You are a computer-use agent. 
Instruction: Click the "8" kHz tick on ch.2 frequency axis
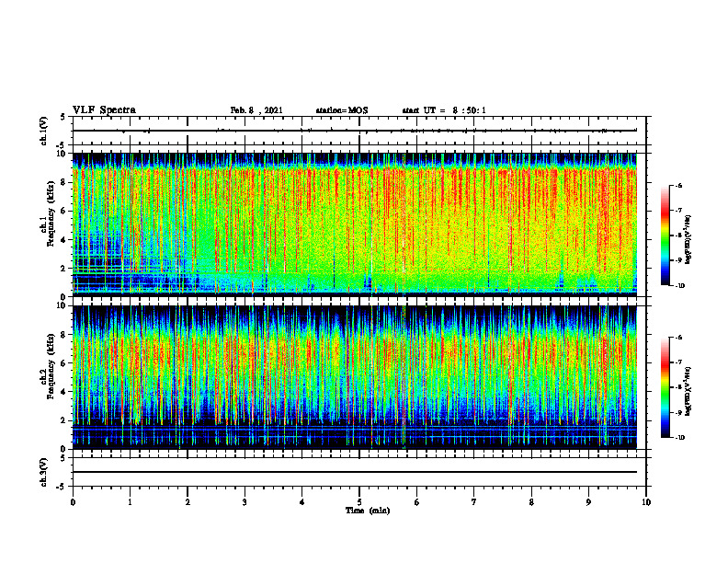tap(65, 335)
